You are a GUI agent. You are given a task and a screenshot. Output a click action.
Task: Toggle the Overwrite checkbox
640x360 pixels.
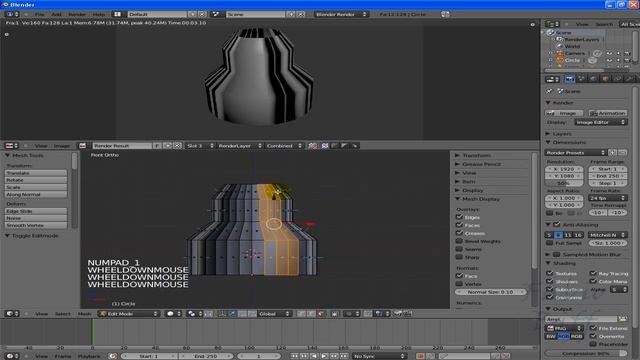click(x=593, y=336)
